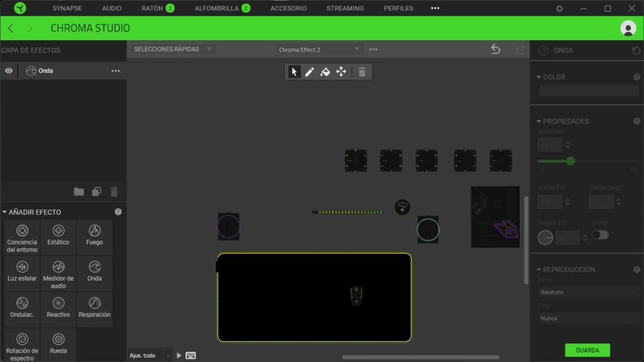Collapse the Reproducción section
This screenshot has width=644, height=362.
point(538,270)
